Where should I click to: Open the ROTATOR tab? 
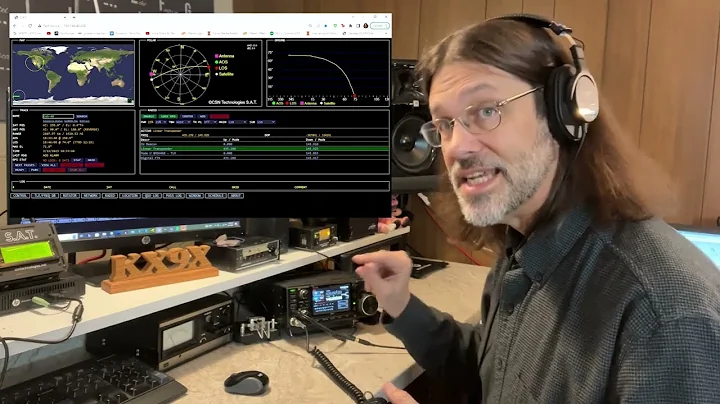(x=70, y=196)
